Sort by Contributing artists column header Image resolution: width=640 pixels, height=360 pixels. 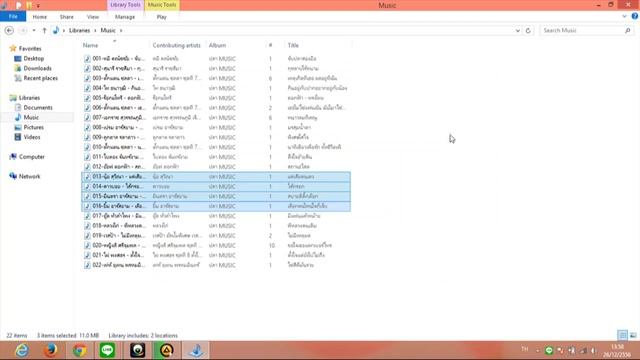177,45
